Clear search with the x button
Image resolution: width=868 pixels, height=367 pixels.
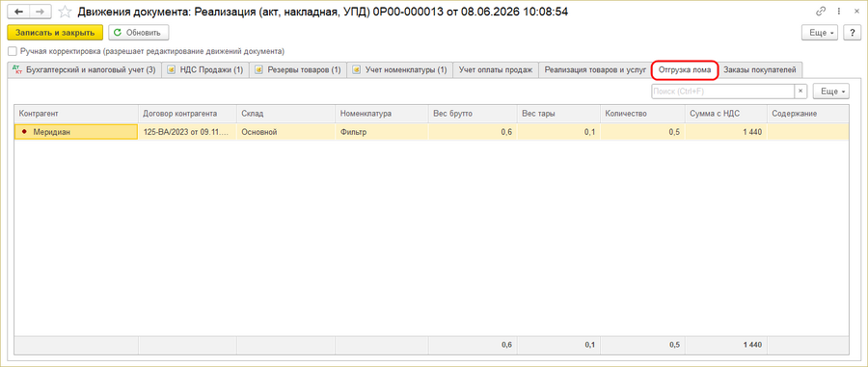point(801,92)
